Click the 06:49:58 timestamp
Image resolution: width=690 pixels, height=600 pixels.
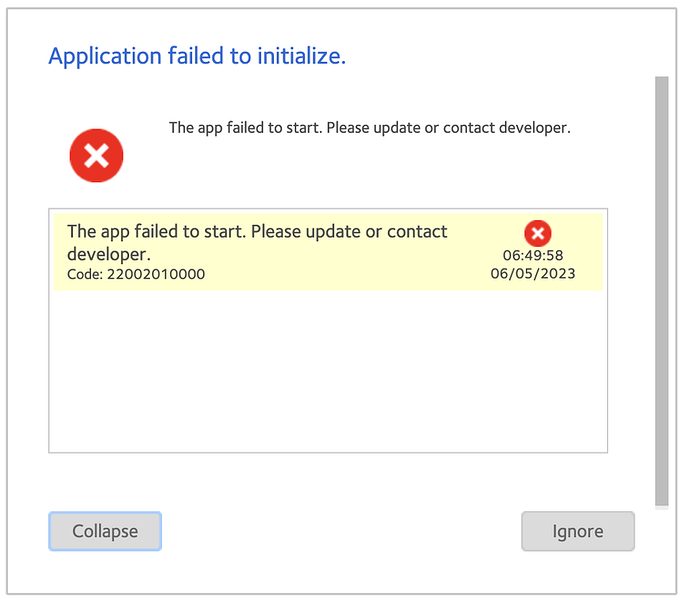pos(533,256)
